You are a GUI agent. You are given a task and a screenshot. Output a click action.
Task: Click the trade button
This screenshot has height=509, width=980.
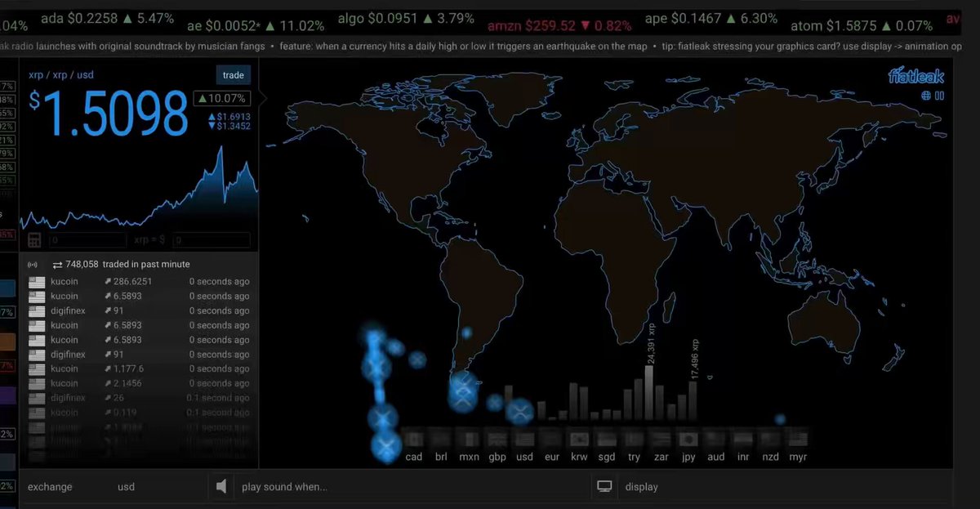click(x=234, y=75)
